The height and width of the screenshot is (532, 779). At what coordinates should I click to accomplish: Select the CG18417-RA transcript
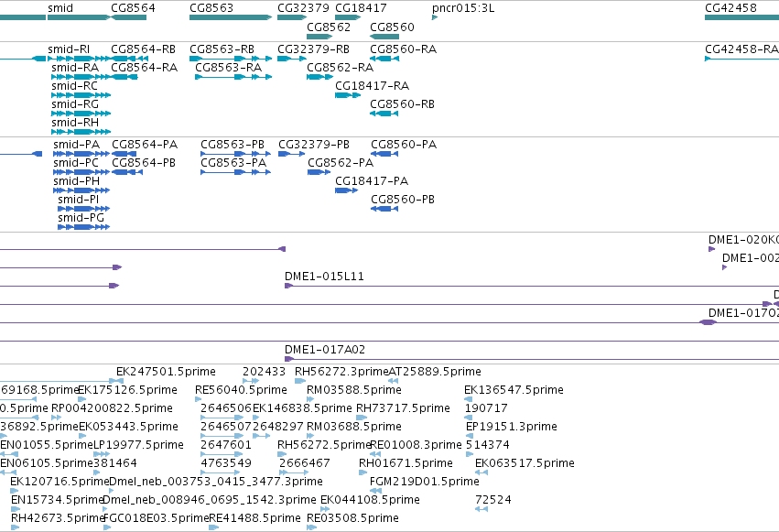373,86
